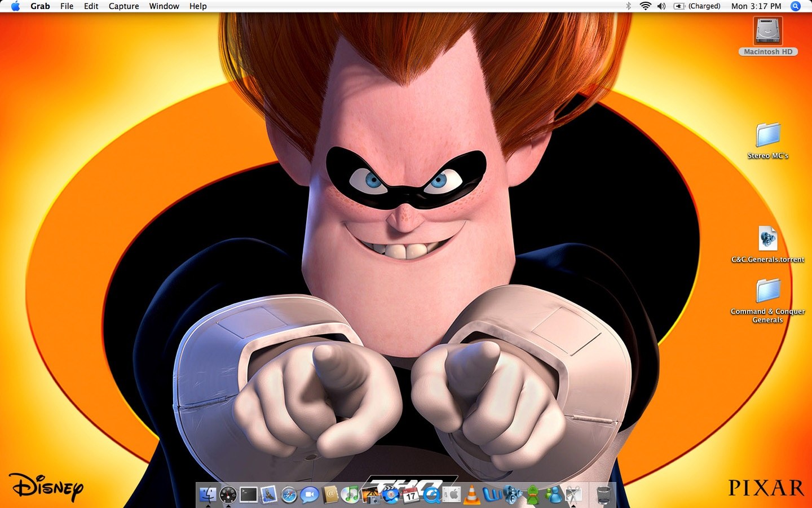The image size is (812, 508).
Task: Click the Bluetooth status icon
Action: click(629, 6)
